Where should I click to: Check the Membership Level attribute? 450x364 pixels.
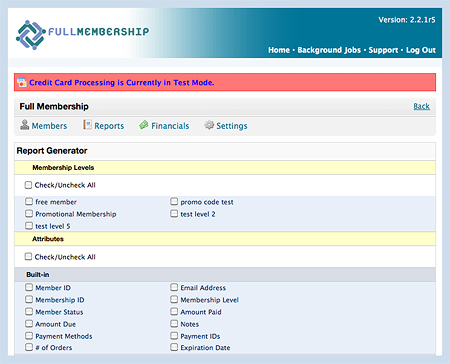tap(174, 299)
